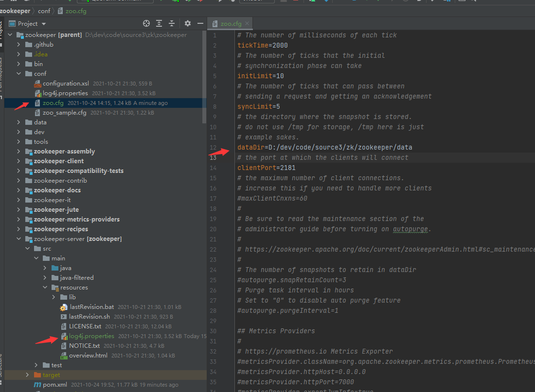Viewport: 535px width, 392px height.
Task: Collapse the zookeeper-server module
Action: [x=19, y=239]
